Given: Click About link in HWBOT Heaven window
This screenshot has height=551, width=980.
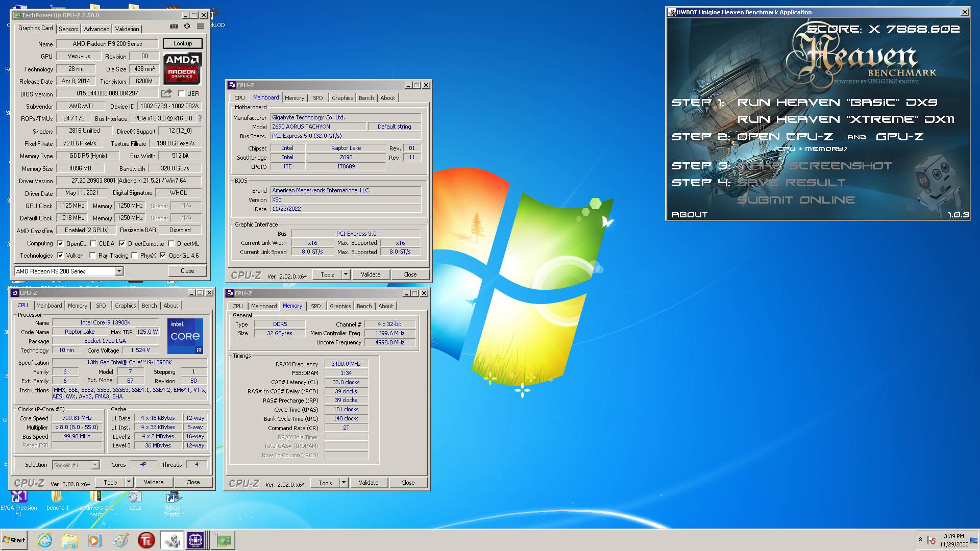Looking at the screenshot, I should [690, 215].
